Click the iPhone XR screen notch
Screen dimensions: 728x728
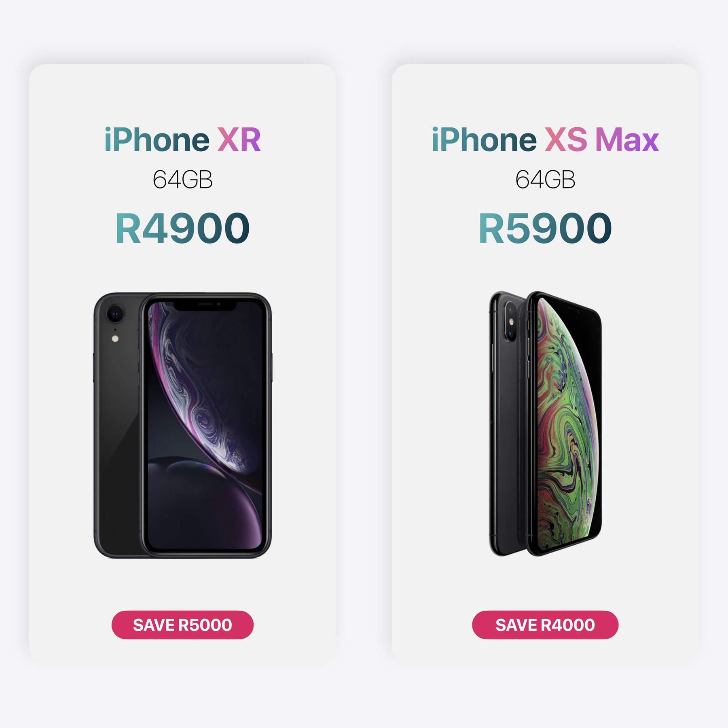(x=205, y=306)
